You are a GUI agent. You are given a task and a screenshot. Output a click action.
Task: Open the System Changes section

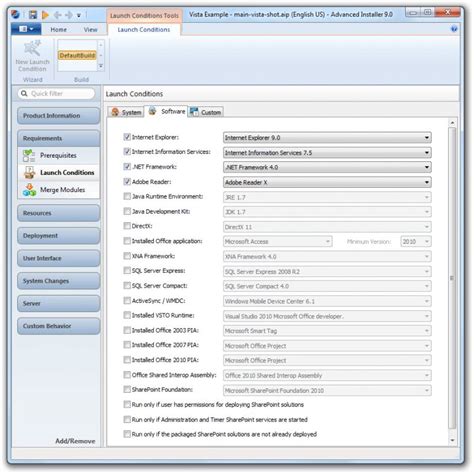pyautogui.click(x=58, y=281)
